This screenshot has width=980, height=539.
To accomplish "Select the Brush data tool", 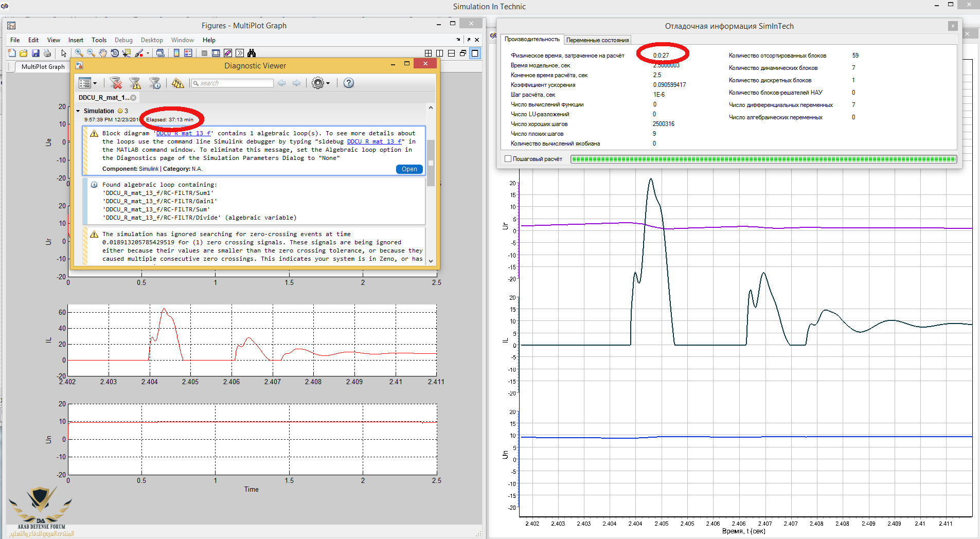I will point(139,53).
